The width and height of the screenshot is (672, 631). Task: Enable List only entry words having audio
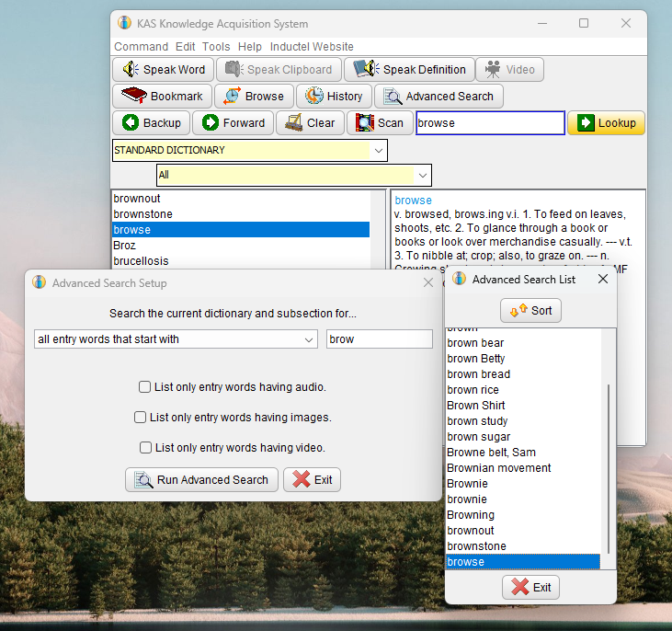pos(145,387)
